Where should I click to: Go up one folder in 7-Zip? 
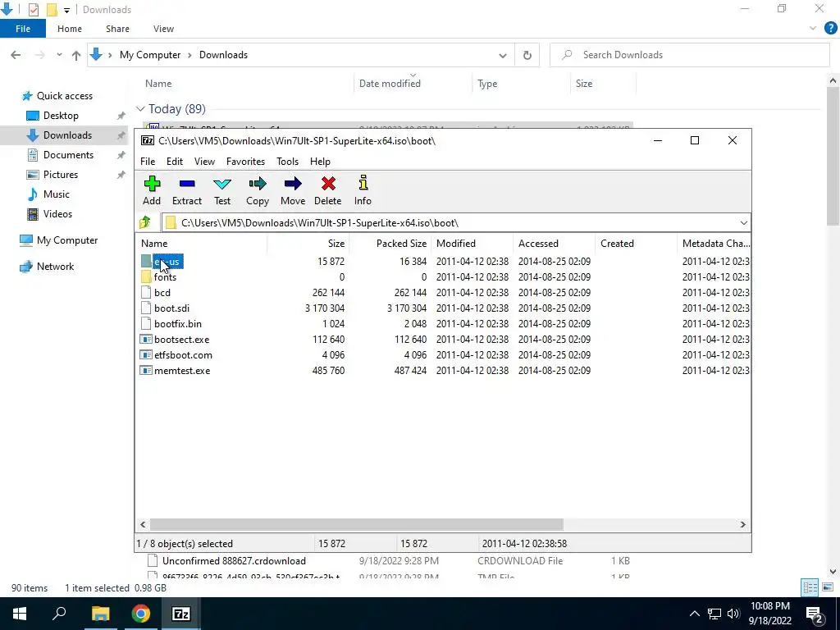(144, 222)
